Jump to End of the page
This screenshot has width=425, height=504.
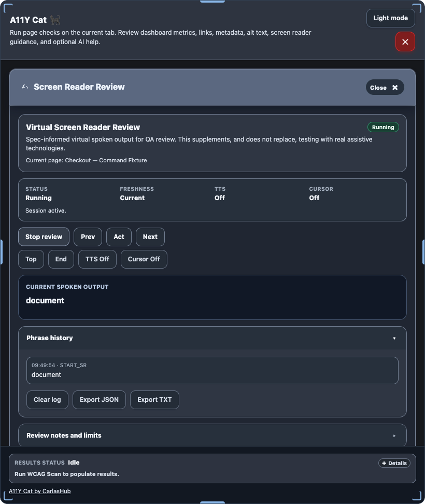tap(61, 259)
